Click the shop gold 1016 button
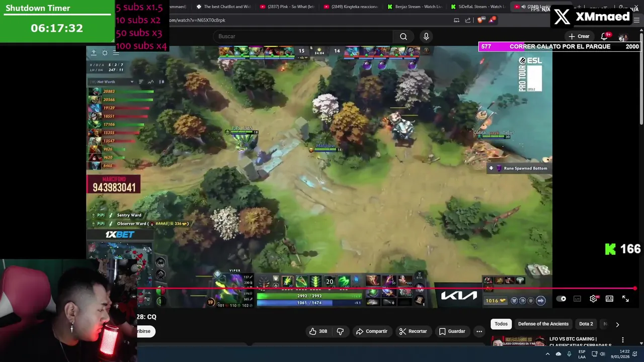The image size is (644, 362). (495, 301)
